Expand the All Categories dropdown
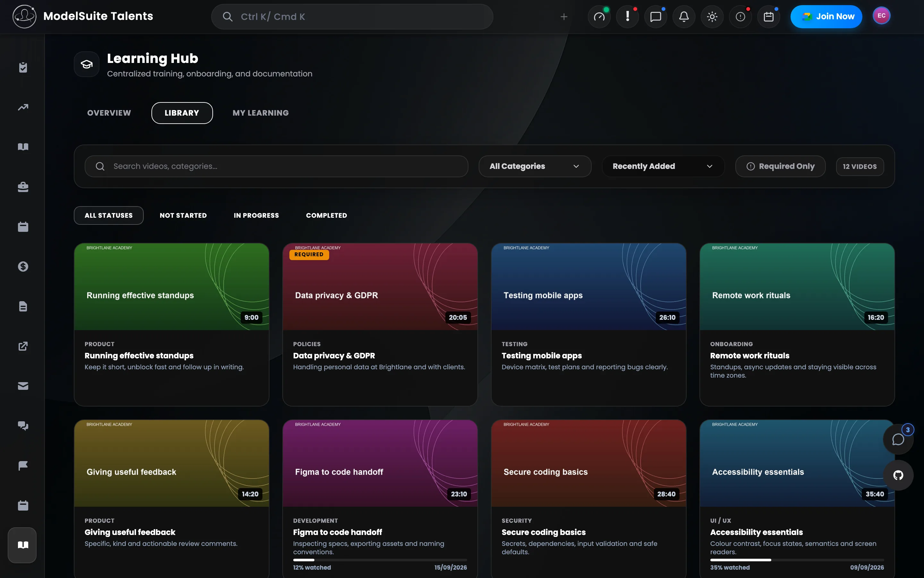924x578 pixels. coord(535,166)
